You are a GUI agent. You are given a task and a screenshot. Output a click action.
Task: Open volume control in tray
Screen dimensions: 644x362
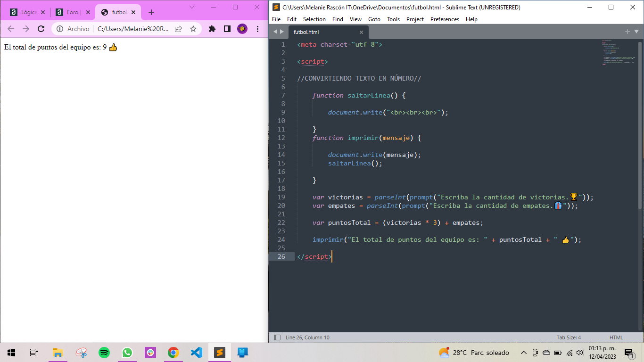[x=580, y=353]
